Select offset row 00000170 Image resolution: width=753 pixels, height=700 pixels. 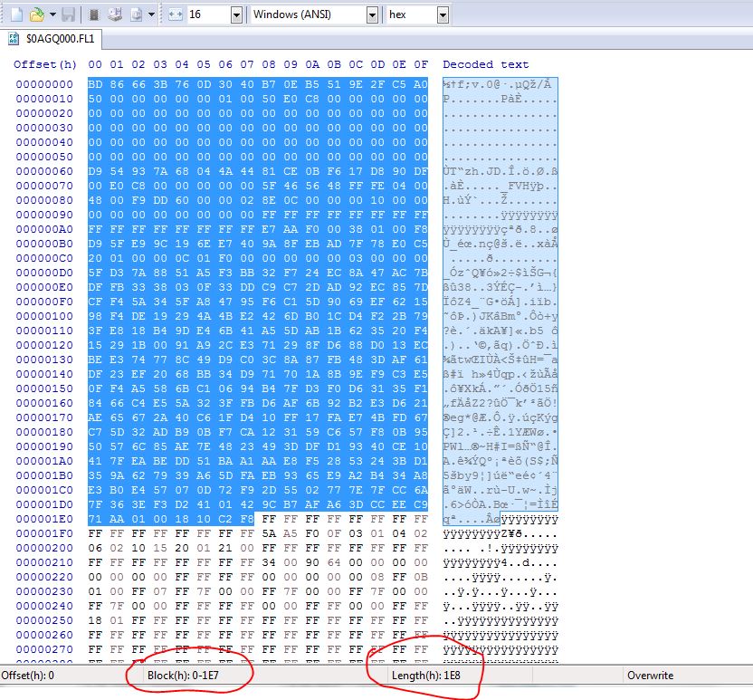coord(44,417)
